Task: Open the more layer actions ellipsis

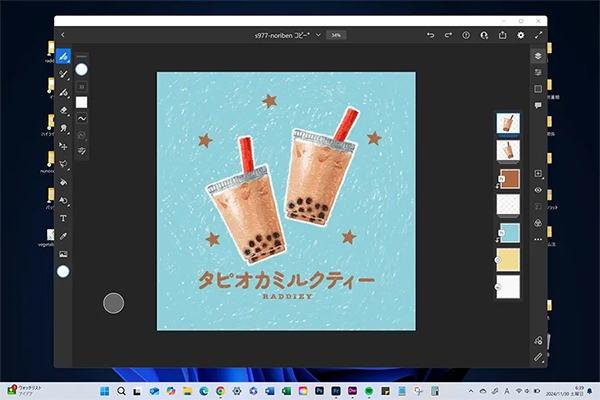Action: (538, 239)
